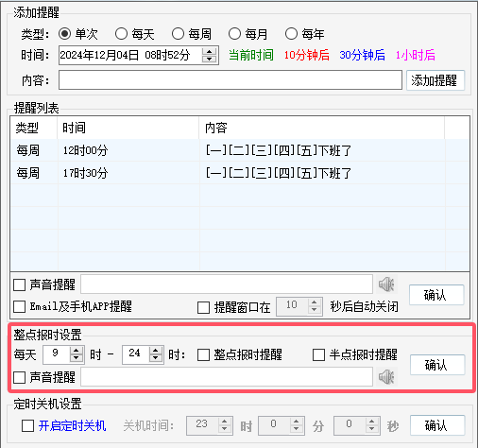Increase the chime end hour

(156, 351)
